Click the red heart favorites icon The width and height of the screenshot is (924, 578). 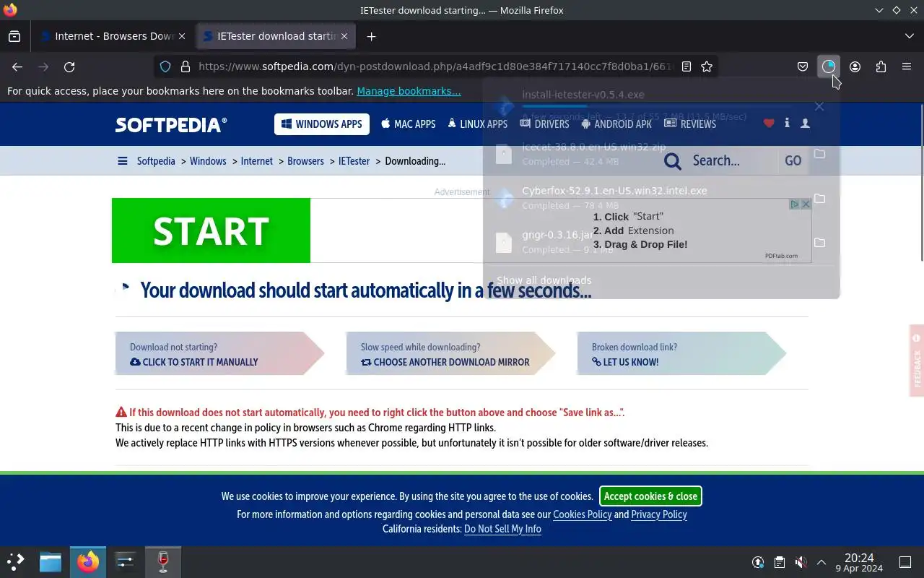pos(769,124)
